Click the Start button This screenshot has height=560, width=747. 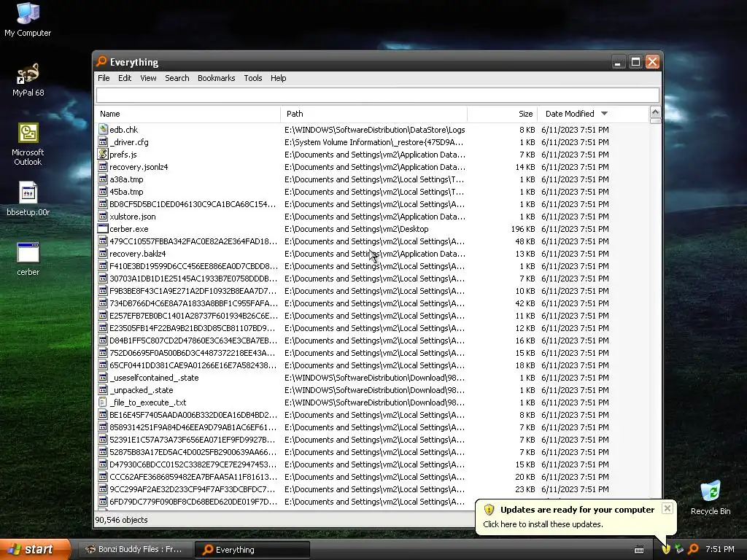(35, 549)
